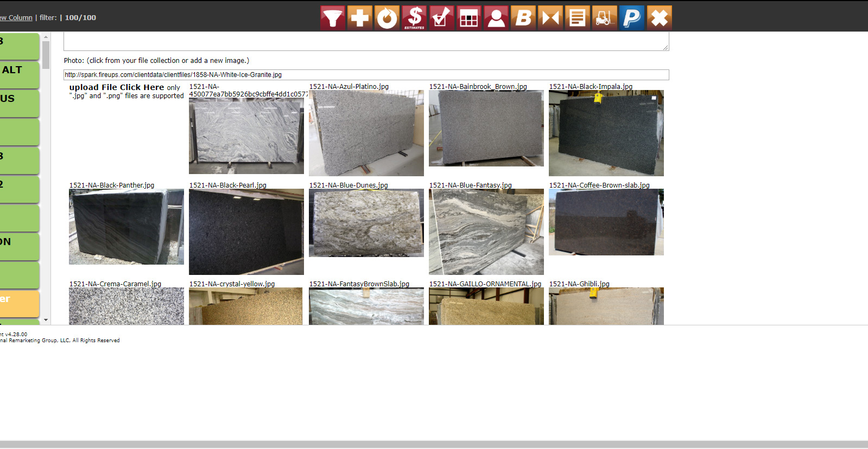Click the plus icon to add new
Viewport: 868px width, 449px height.
[x=359, y=18]
